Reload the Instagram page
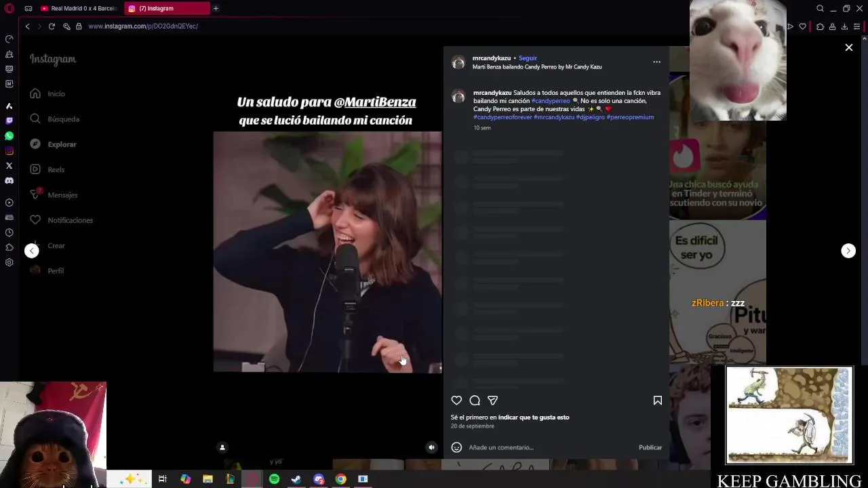 [x=52, y=26]
